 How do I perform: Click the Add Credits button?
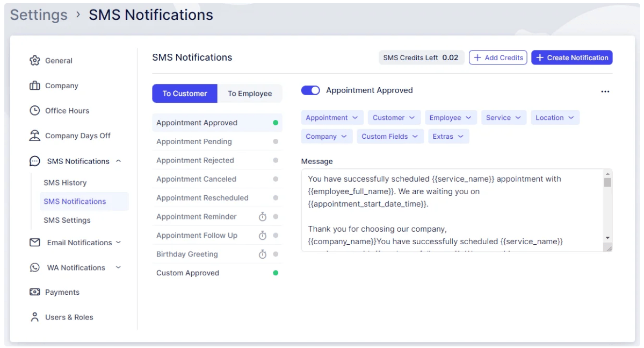pyautogui.click(x=498, y=58)
